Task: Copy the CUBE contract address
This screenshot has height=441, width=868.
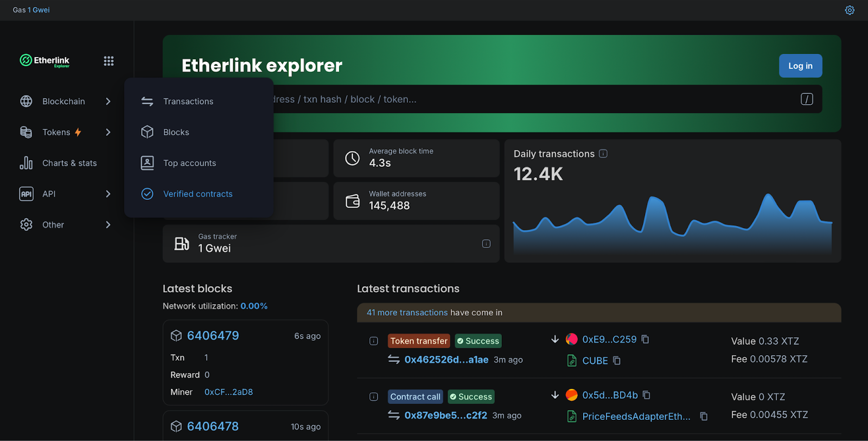Action: 617,361
